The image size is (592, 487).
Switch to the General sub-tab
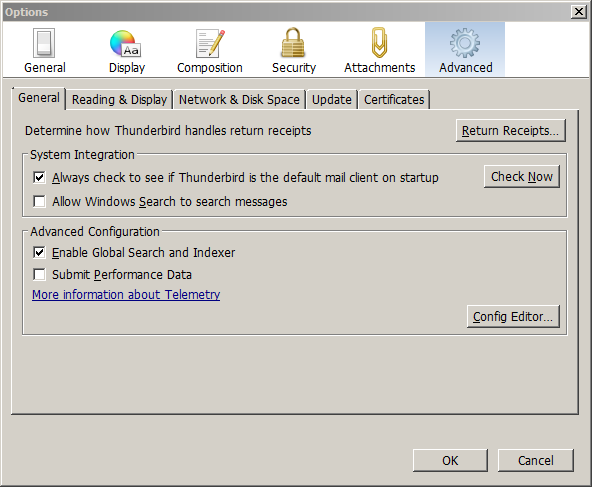[x=39, y=98]
